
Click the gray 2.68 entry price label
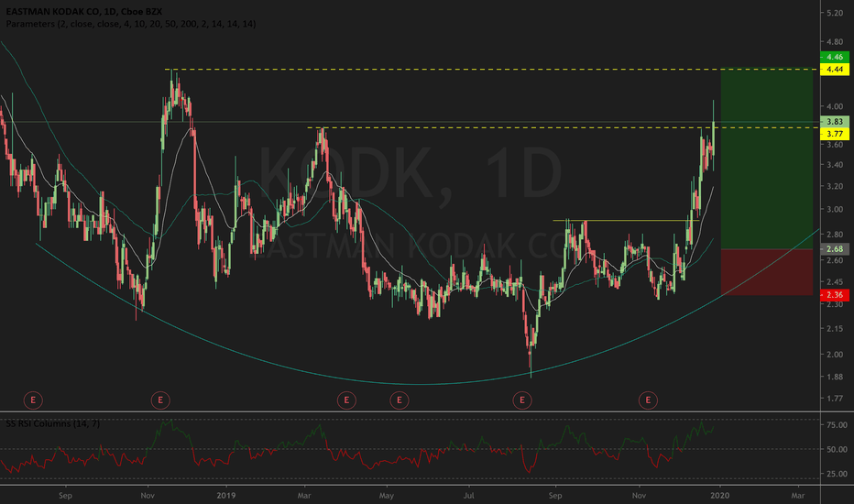coord(835,249)
